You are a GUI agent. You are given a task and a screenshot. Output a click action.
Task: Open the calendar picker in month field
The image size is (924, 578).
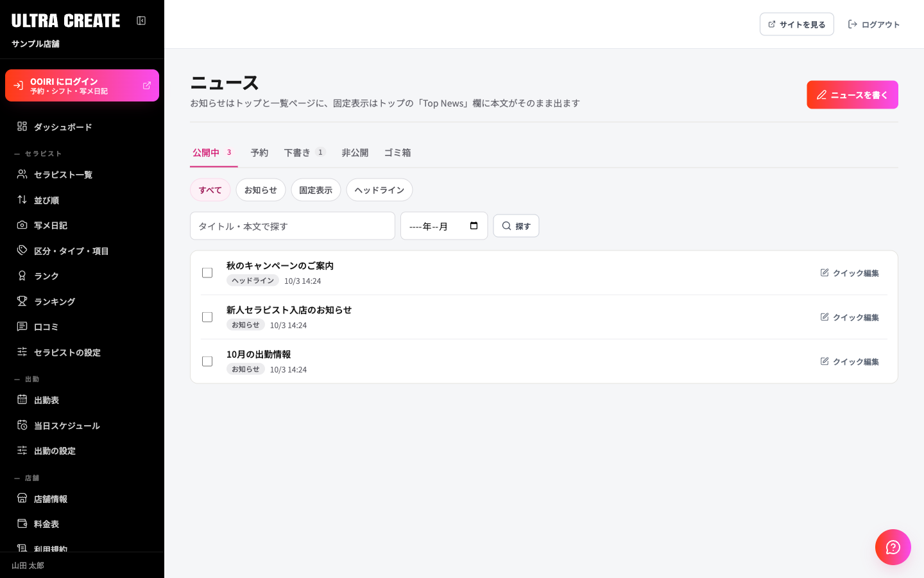tap(474, 226)
